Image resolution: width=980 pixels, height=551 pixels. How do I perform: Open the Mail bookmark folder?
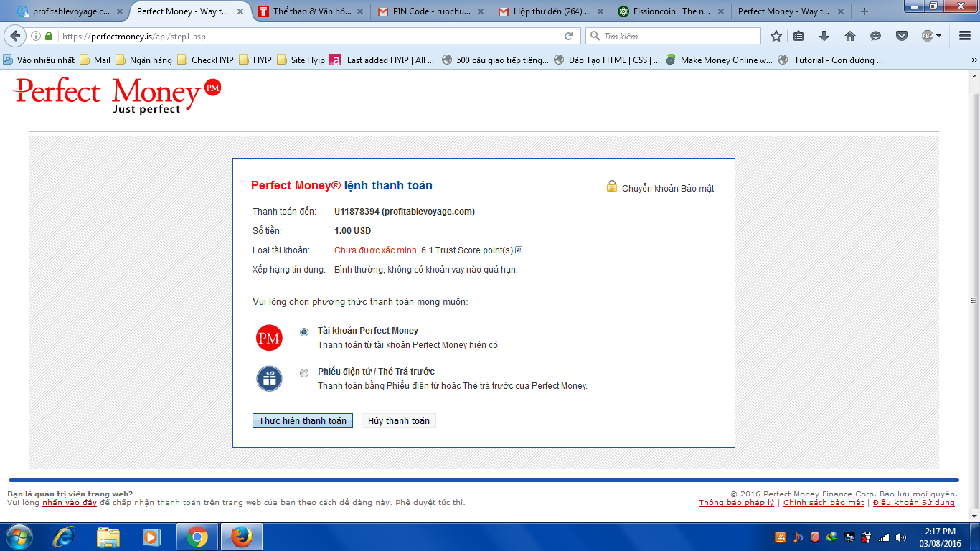tap(95, 60)
